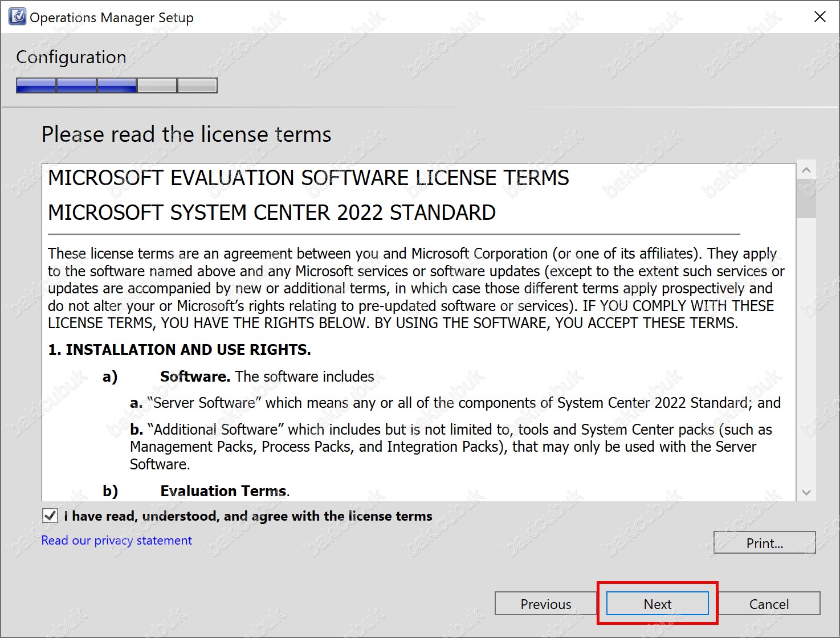Uncheck the license agreement checkbox

(x=50, y=516)
